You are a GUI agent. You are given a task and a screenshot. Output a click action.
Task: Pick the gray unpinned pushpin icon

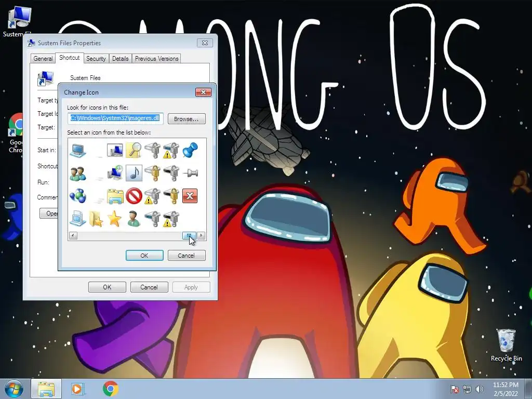(190, 173)
